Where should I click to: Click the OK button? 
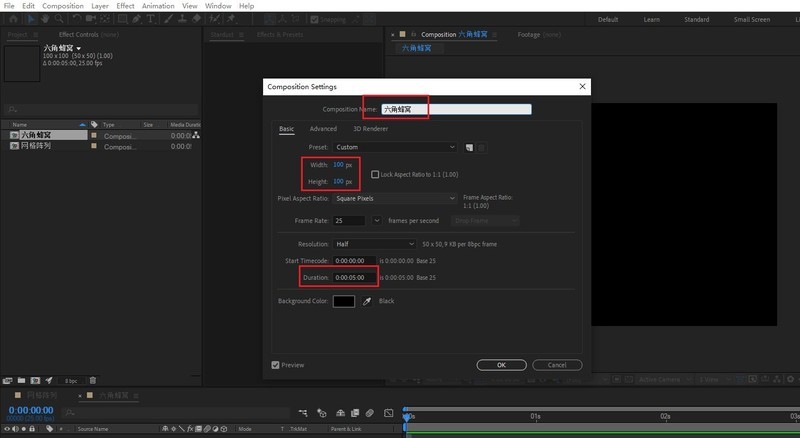[x=501, y=365]
